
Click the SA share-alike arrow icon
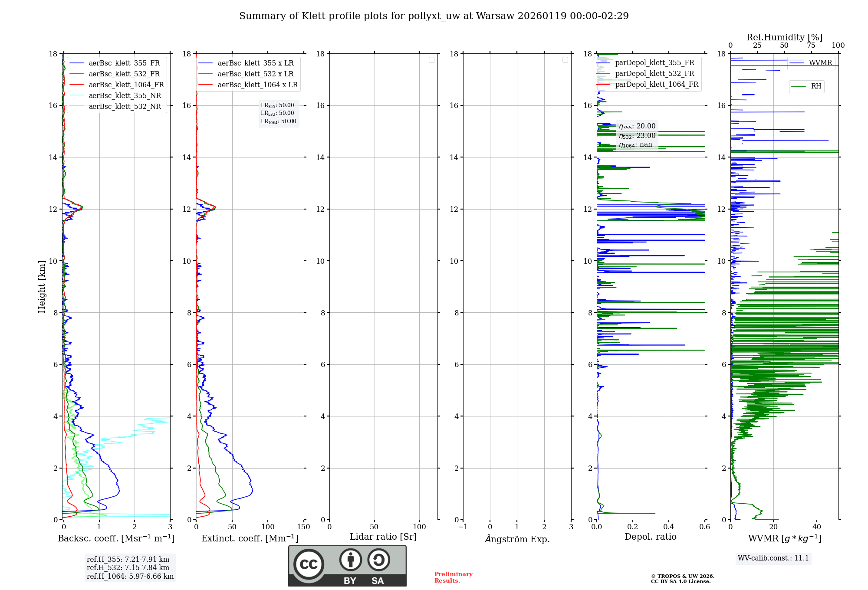point(378,560)
